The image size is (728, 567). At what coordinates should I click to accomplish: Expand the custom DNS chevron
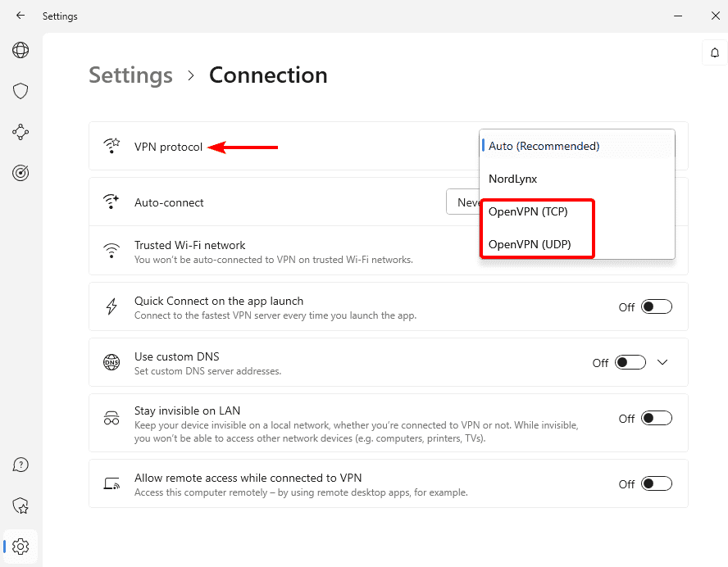click(x=662, y=362)
